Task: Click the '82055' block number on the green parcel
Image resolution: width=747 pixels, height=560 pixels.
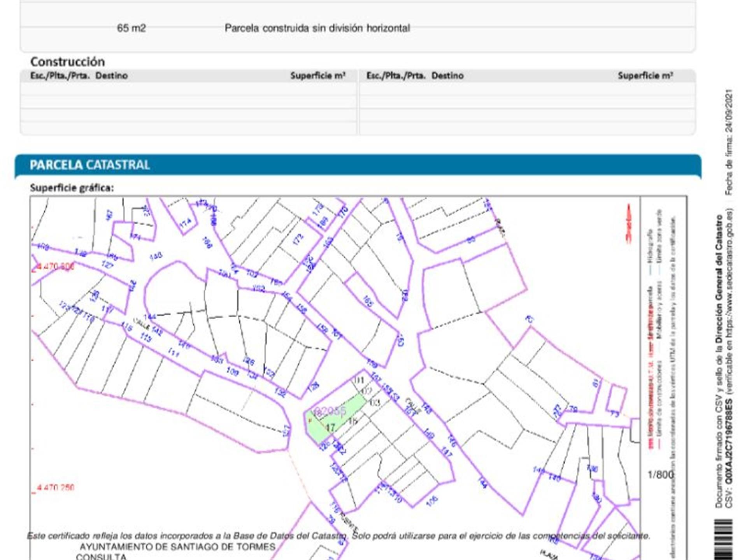Action: coord(330,411)
